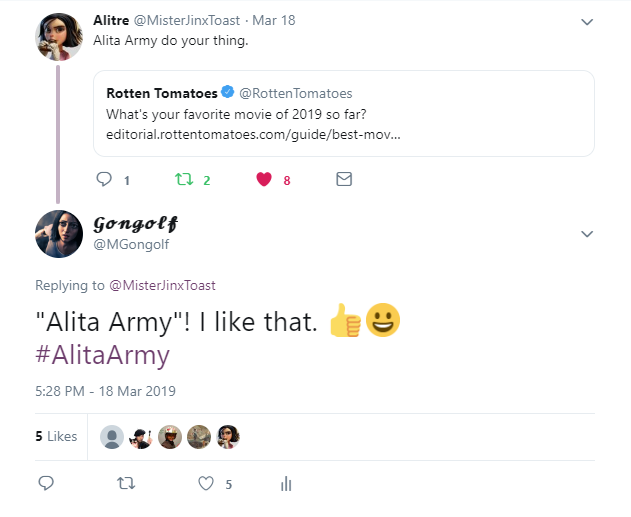Open Gongolf's profile avatar

58,235
